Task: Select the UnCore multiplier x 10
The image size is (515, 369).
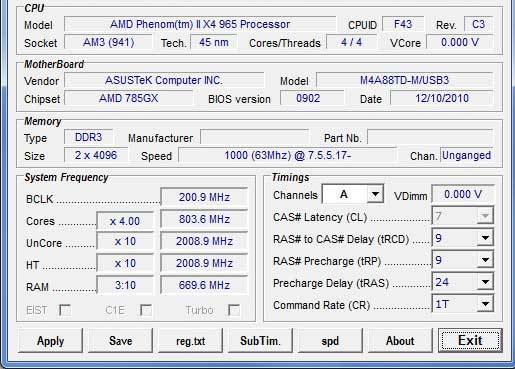Action: [x=125, y=241]
